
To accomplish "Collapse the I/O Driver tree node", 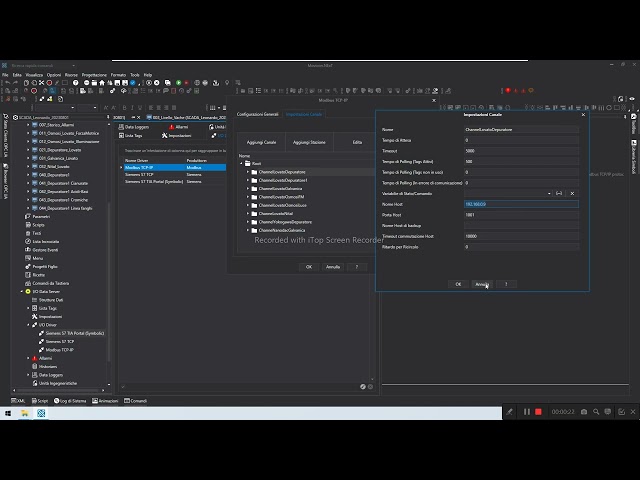I will pyautogui.click(x=28, y=325).
